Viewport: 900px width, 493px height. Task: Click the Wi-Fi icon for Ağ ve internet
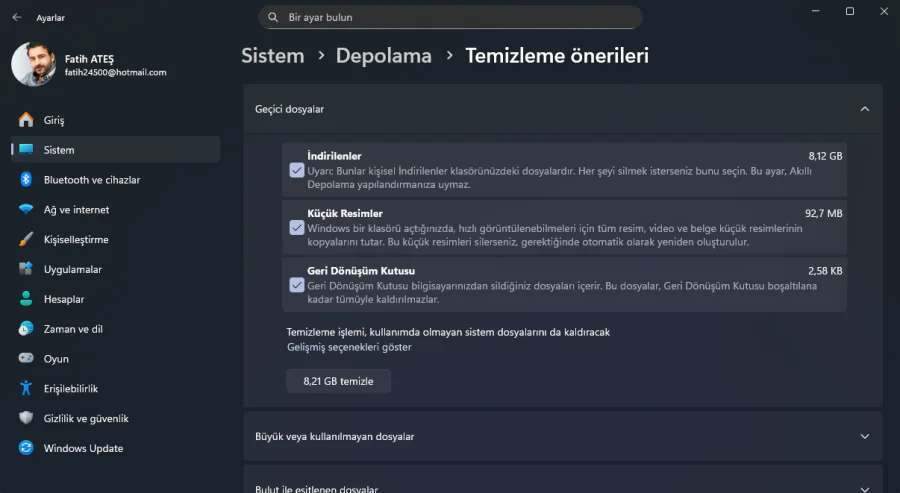tap(26, 209)
